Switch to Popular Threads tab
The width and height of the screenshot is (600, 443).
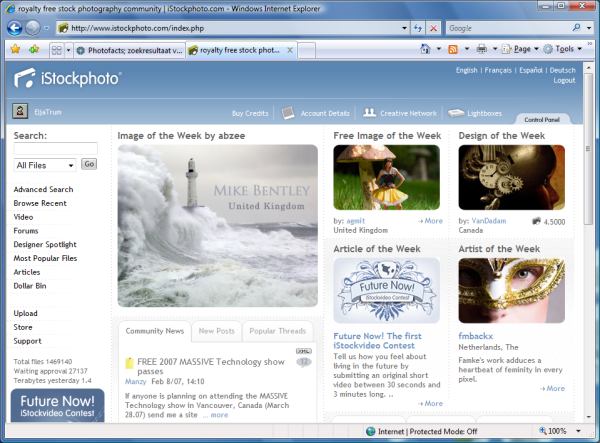(277, 331)
